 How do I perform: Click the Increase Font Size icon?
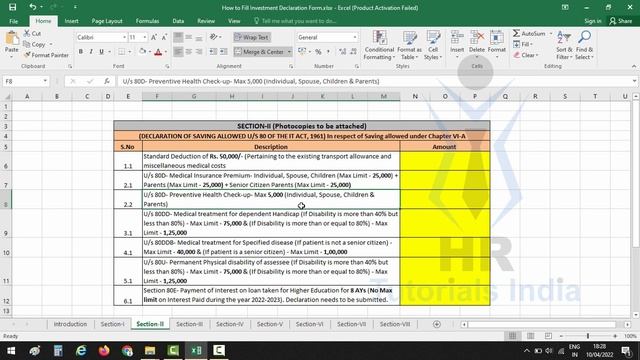154,37
